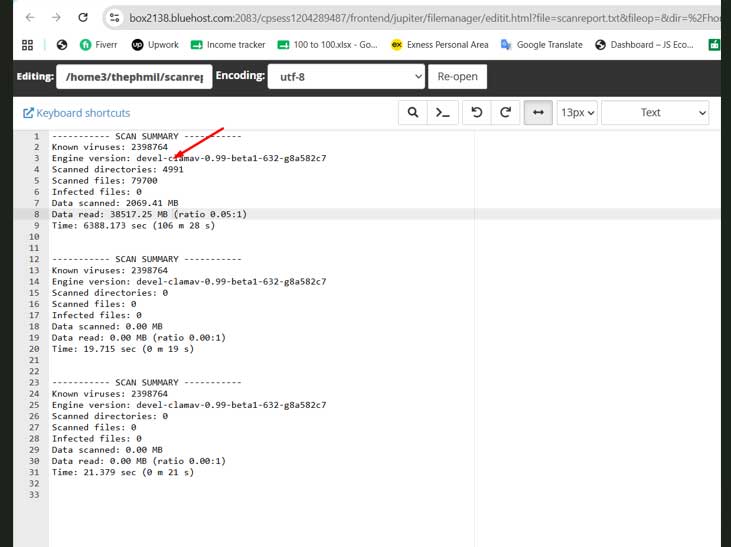Viewport: 731px width, 547px height.
Task: Click the browser address bar URL
Action: [424, 18]
